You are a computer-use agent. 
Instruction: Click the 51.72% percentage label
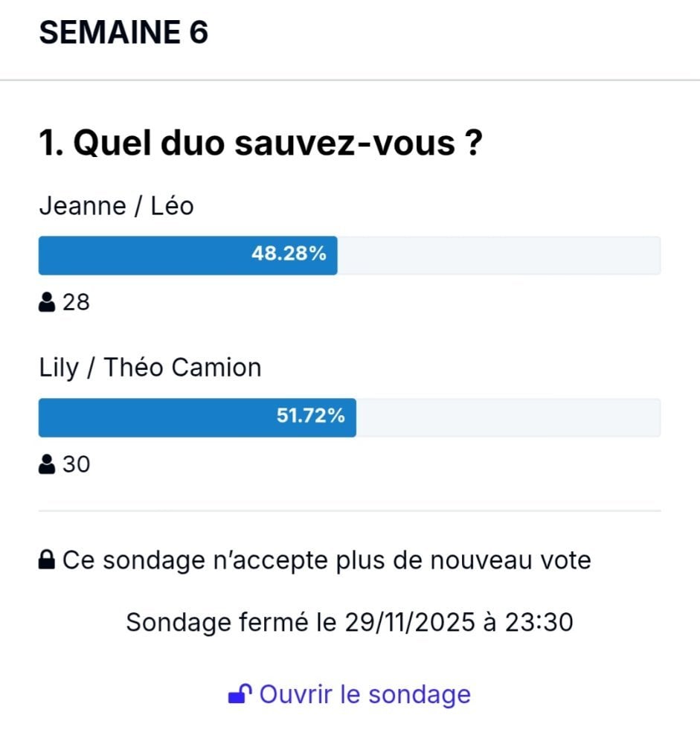coord(311,416)
